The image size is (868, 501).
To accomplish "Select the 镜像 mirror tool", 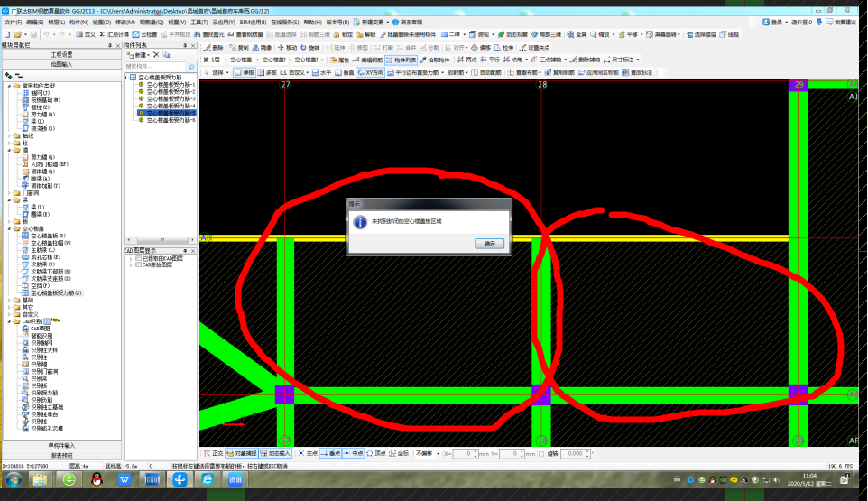I will (263, 48).
